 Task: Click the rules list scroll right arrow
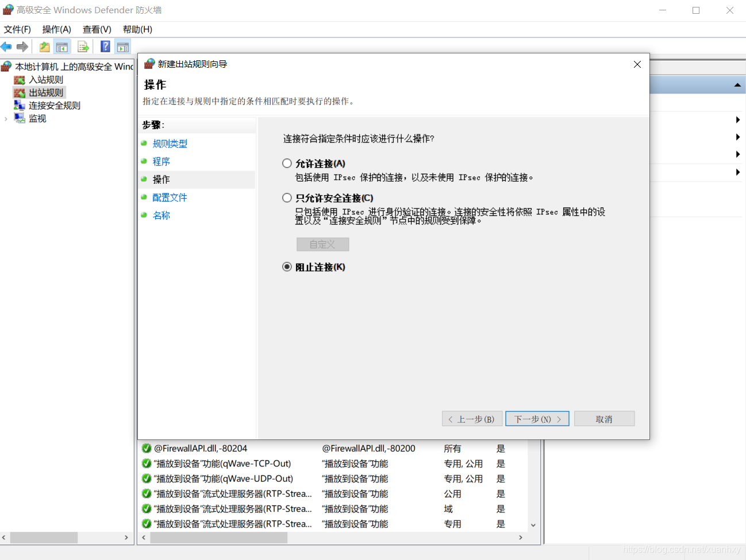coord(521,538)
